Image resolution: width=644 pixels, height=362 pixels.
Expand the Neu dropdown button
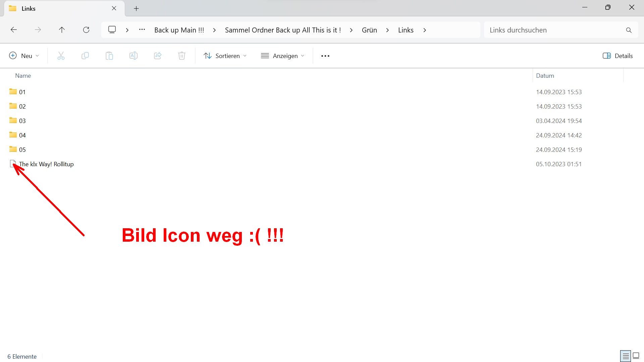pos(24,56)
